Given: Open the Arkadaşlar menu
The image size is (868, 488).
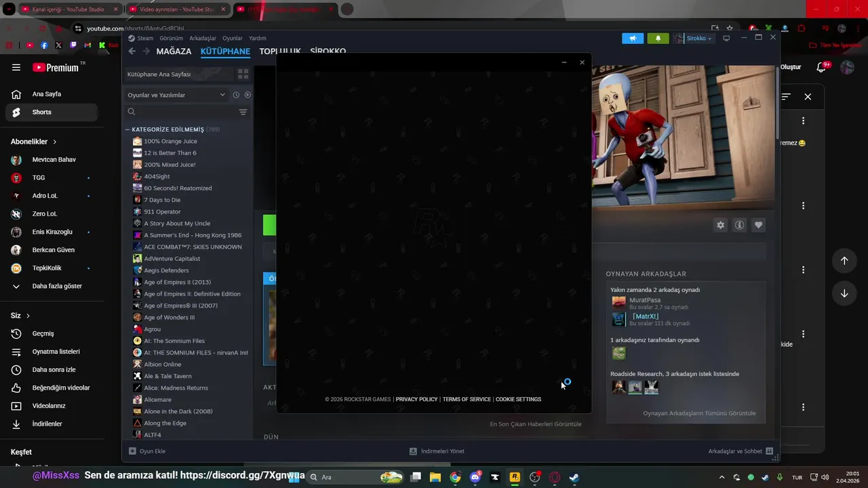Looking at the screenshot, I should tap(203, 38).
